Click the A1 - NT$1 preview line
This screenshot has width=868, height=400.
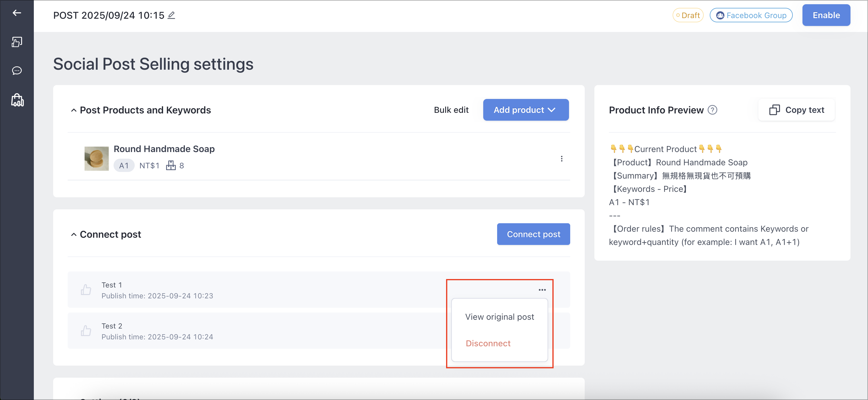coord(629,202)
